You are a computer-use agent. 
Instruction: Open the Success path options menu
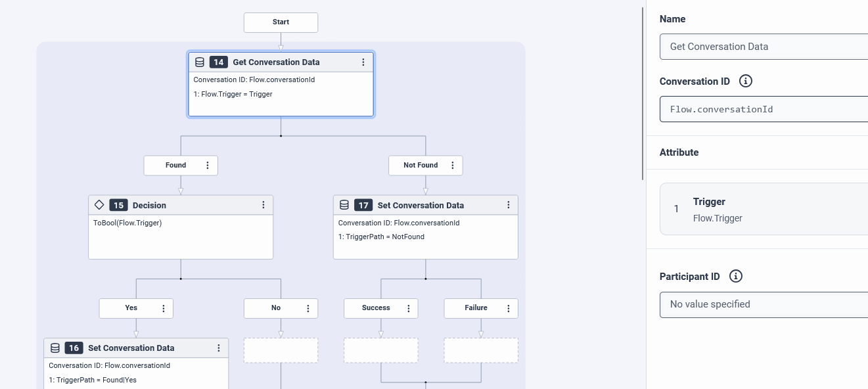(408, 308)
